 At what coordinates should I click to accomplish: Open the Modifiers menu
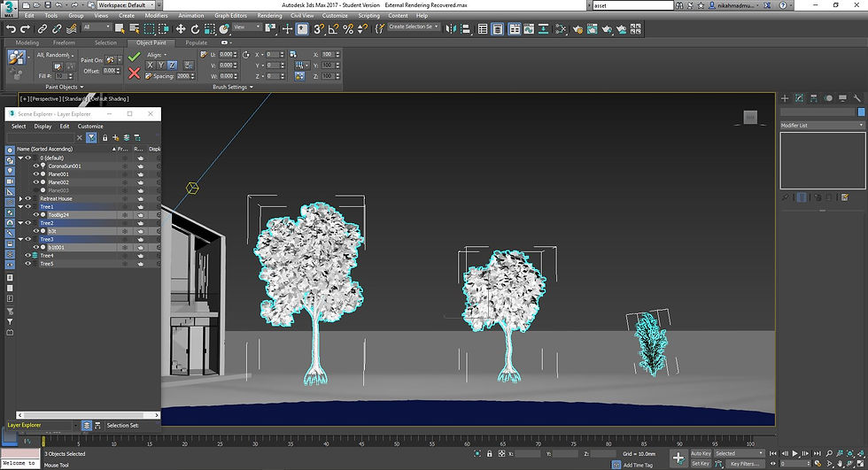point(156,15)
